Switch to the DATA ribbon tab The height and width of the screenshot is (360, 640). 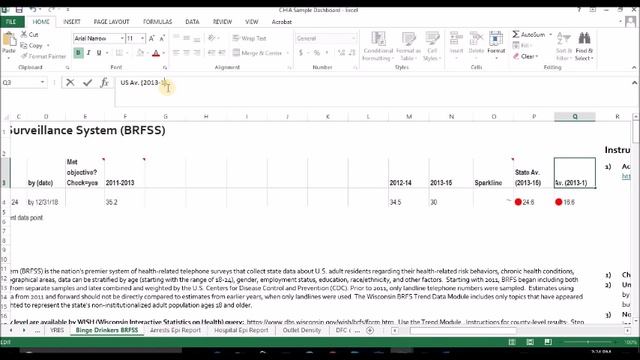[192, 22]
